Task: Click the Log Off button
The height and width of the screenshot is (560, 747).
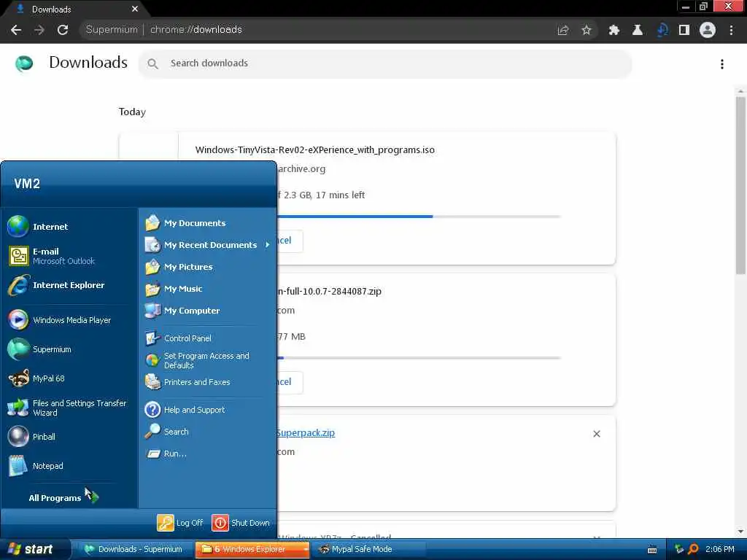Action: (180, 522)
